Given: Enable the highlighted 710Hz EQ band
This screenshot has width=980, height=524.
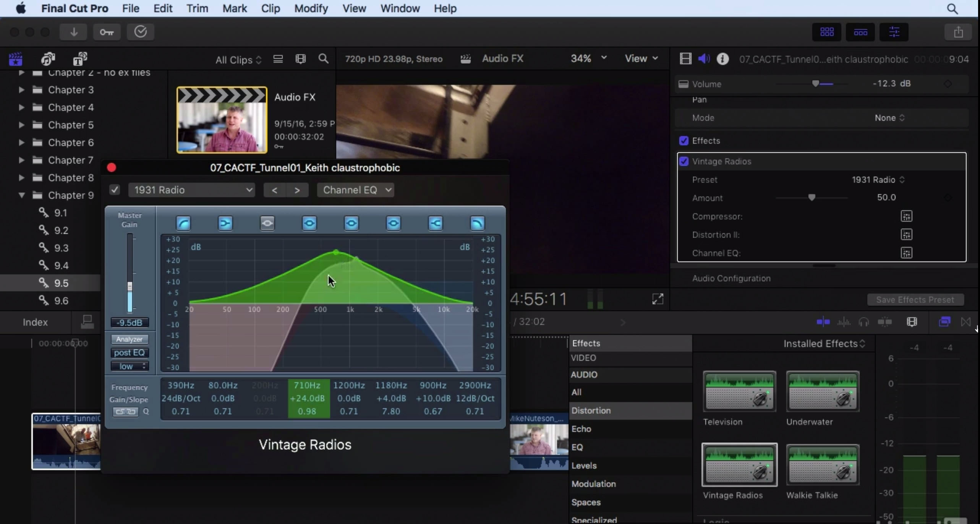Looking at the screenshot, I should pyautogui.click(x=309, y=222).
